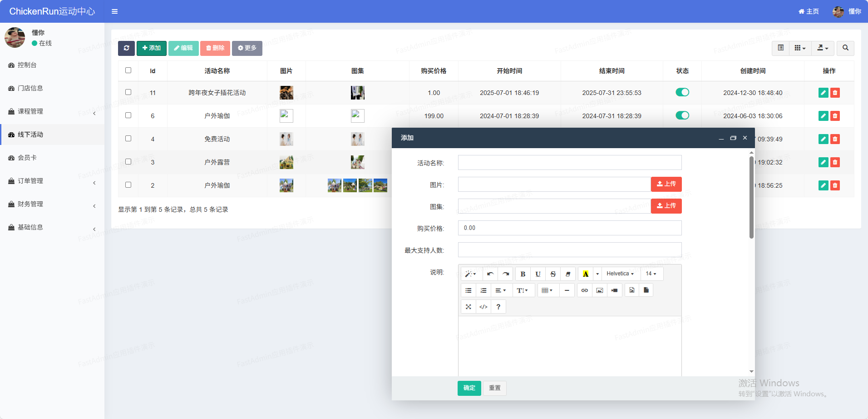Open the Helvetica font family dropdown
868x419 pixels.
pos(620,274)
